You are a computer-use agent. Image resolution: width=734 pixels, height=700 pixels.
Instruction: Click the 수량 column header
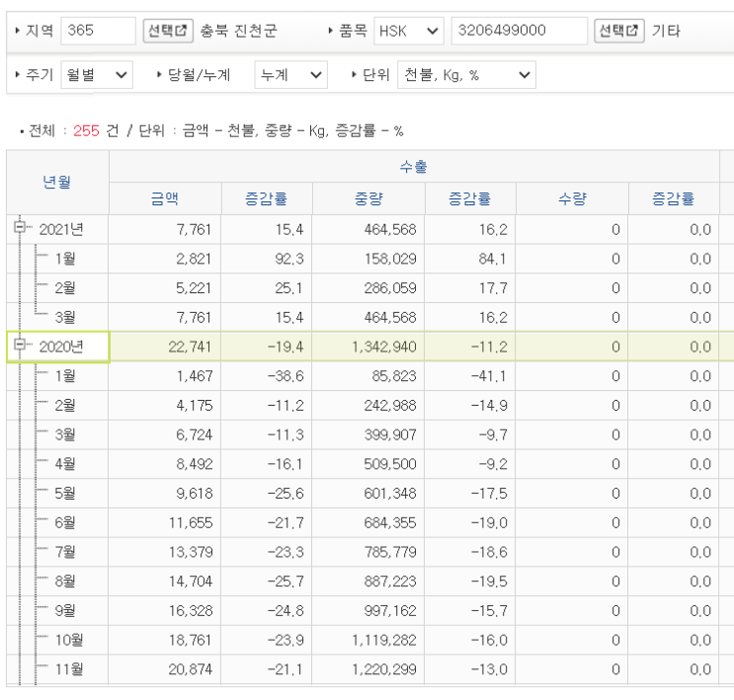tap(572, 198)
